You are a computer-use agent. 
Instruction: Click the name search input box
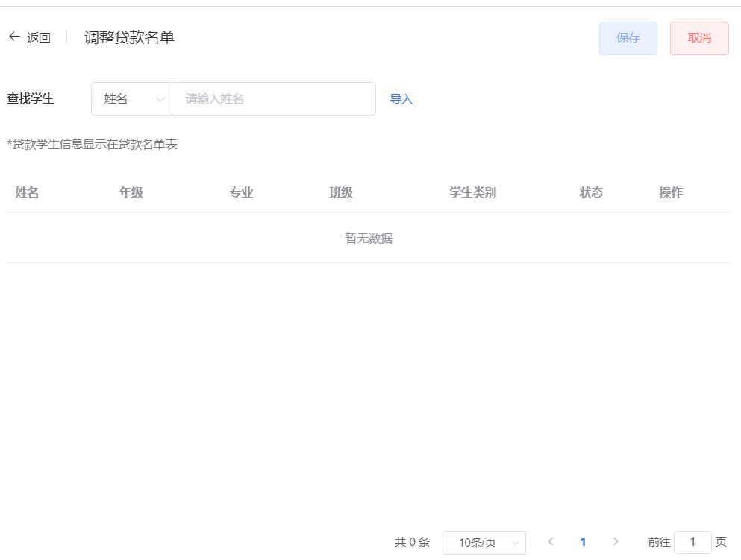tap(273, 98)
